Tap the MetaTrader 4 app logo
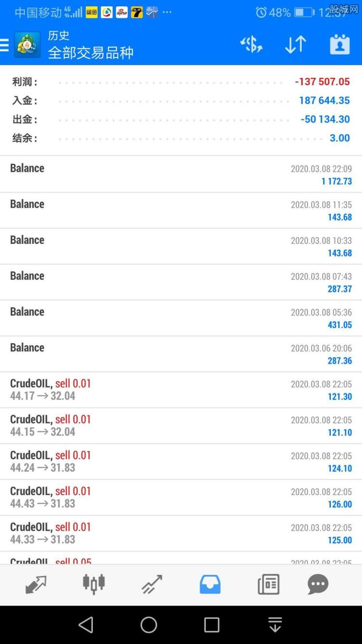Viewport: 362px width, 644px height. 27,45
